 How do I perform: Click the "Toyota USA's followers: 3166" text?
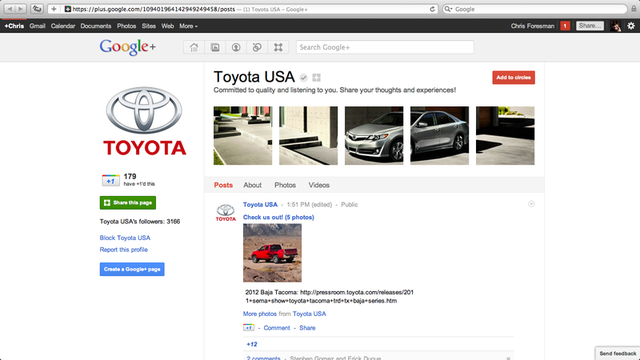[140, 222]
